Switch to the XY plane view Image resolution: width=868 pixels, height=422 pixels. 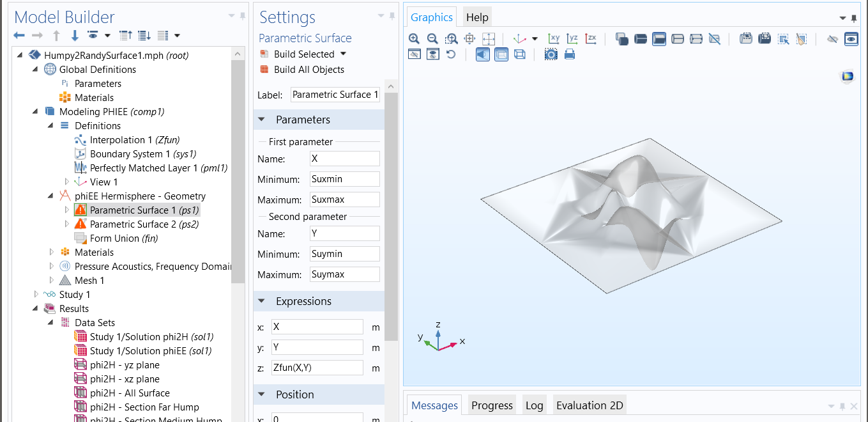tap(554, 39)
